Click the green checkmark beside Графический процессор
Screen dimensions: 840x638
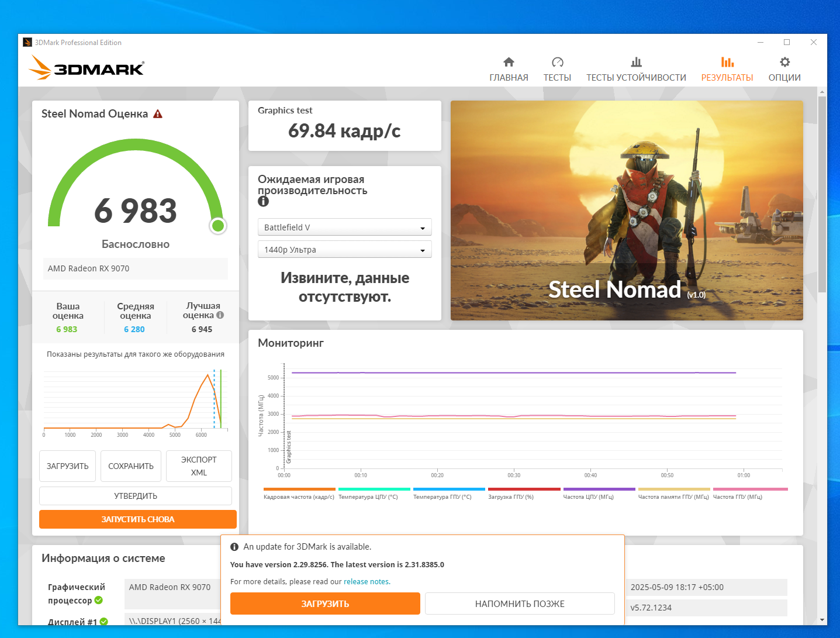[99, 600]
